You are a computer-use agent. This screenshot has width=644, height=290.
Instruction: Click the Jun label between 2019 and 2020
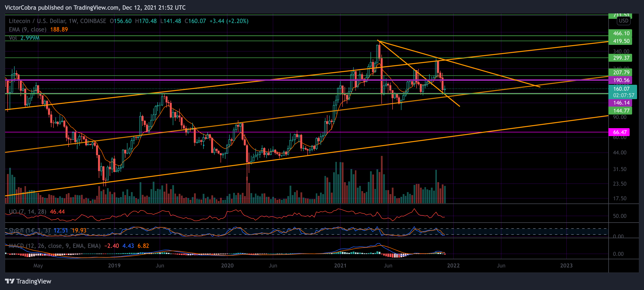[x=160, y=266]
